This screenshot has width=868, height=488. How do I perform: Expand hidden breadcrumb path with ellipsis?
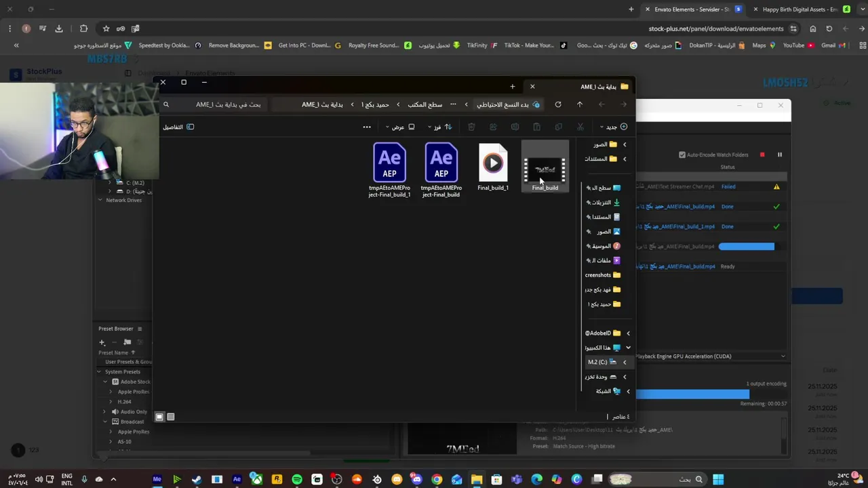(x=453, y=104)
